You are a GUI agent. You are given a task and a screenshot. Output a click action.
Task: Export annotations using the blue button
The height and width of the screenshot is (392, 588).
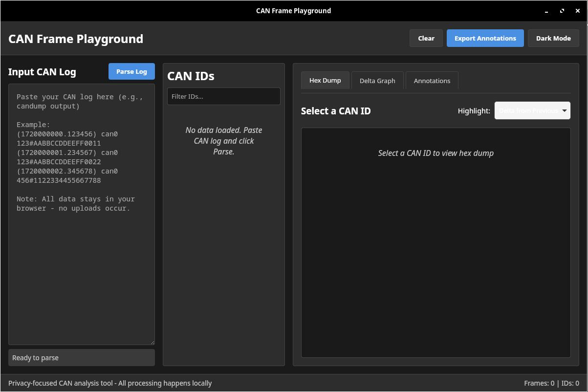pos(485,39)
